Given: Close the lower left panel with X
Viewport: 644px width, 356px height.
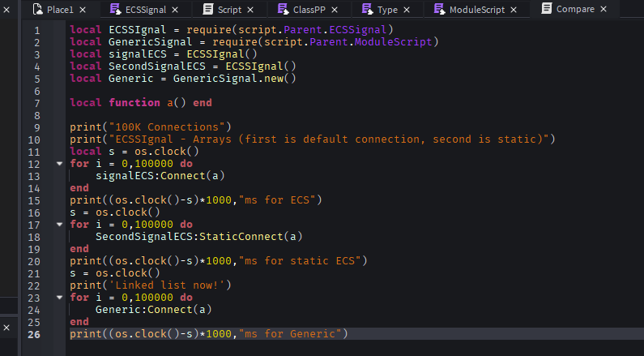Looking at the screenshot, I should (6, 328).
